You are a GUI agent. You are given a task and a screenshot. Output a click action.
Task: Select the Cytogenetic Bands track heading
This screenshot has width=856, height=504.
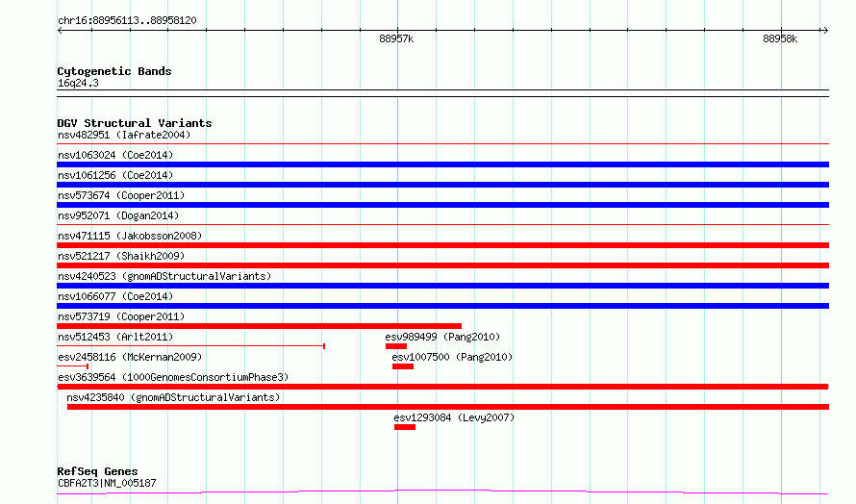(114, 71)
